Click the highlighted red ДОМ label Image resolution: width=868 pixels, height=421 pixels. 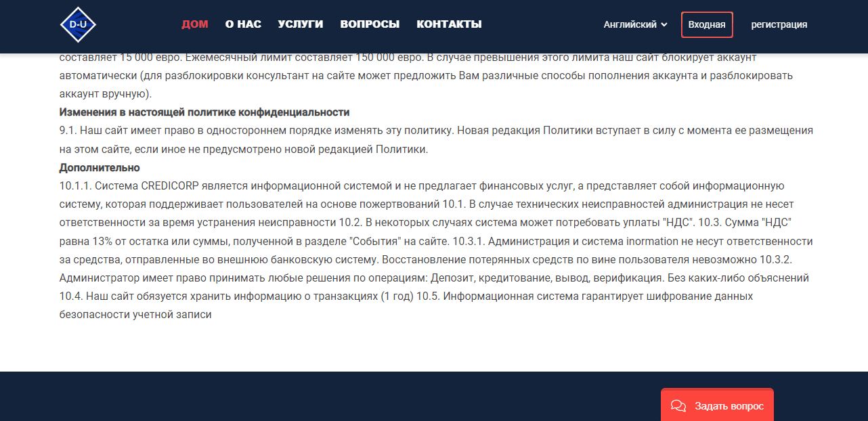point(195,24)
